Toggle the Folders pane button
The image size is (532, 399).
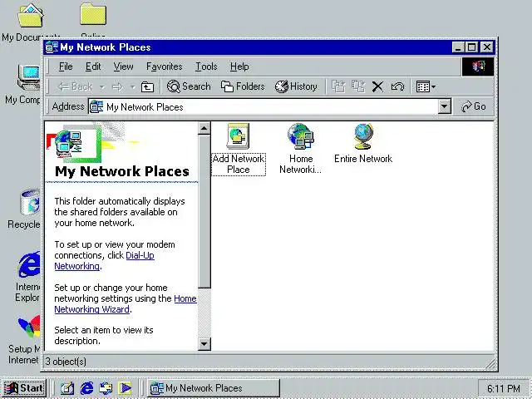click(x=243, y=86)
